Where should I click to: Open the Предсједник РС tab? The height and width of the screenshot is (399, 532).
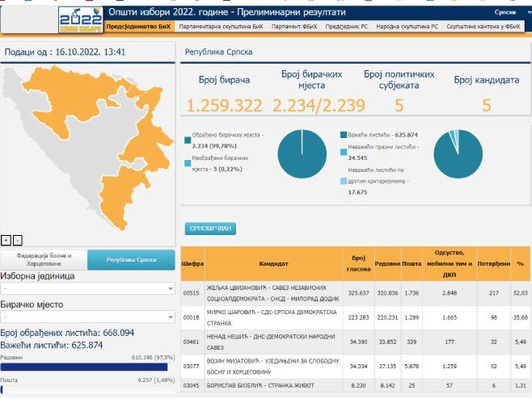point(346,27)
